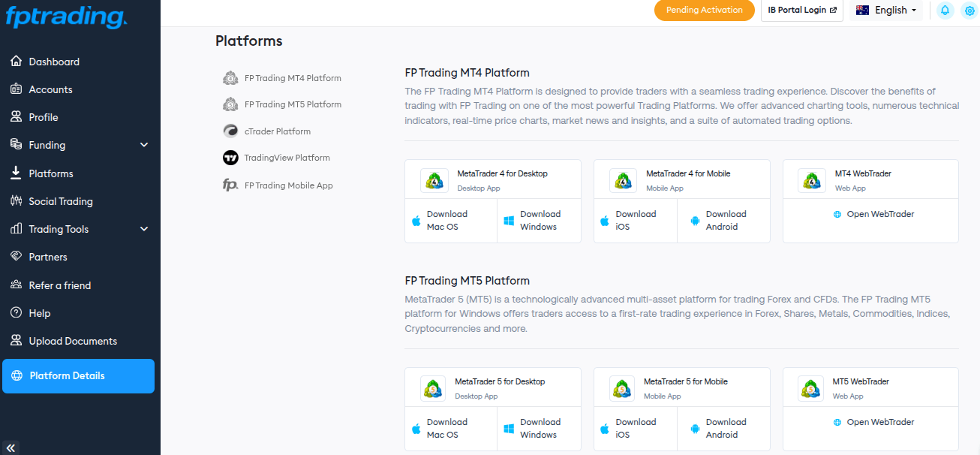980x455 pixels.
Task: Open the Platform Details menu item
Action: tap(78, 376)
